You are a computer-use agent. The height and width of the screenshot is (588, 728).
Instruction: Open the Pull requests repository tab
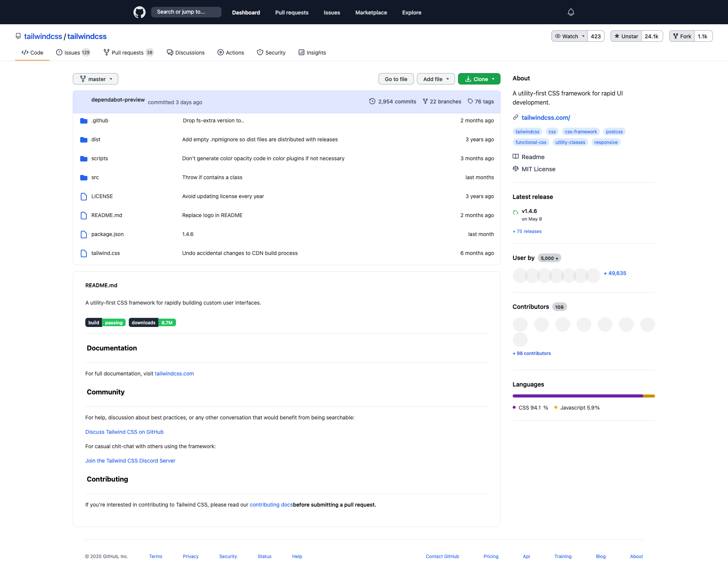(129, 53)
